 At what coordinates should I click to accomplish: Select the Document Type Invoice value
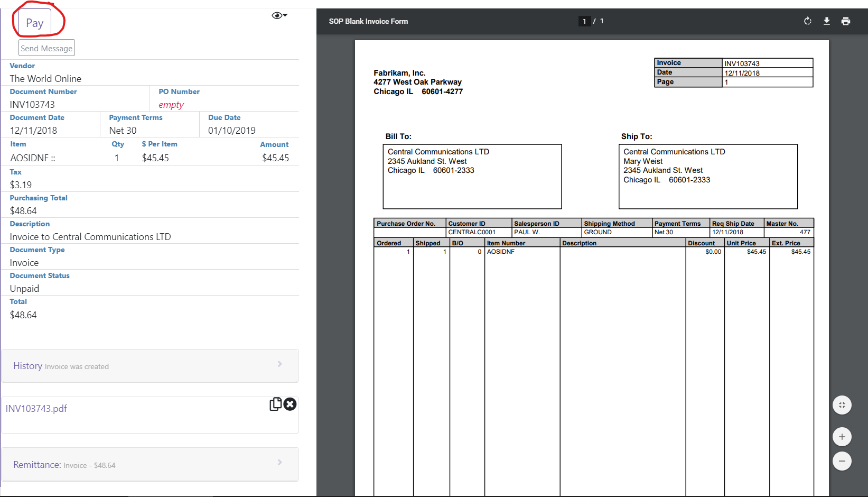24,263
